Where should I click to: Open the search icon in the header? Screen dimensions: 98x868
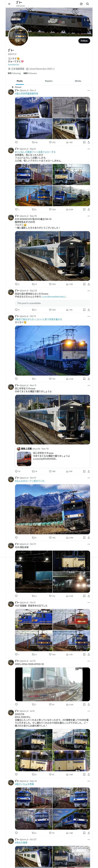tap(88, 4)
